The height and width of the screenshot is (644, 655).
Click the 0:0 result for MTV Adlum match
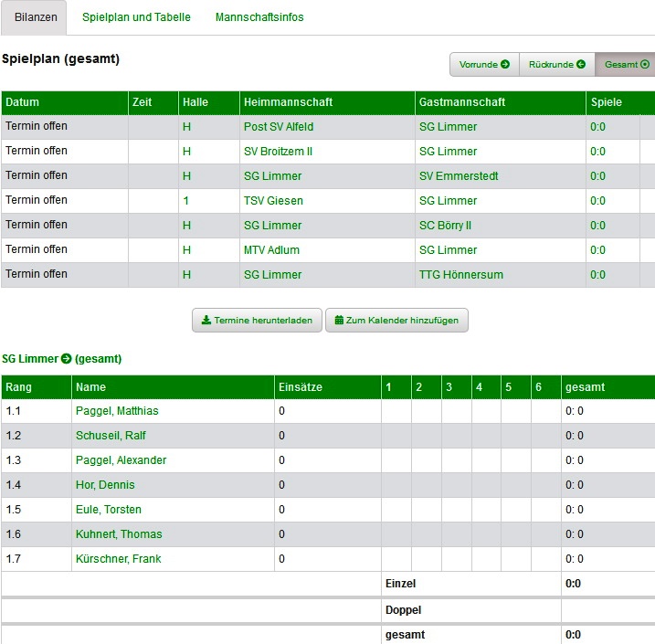coord(597,250)
